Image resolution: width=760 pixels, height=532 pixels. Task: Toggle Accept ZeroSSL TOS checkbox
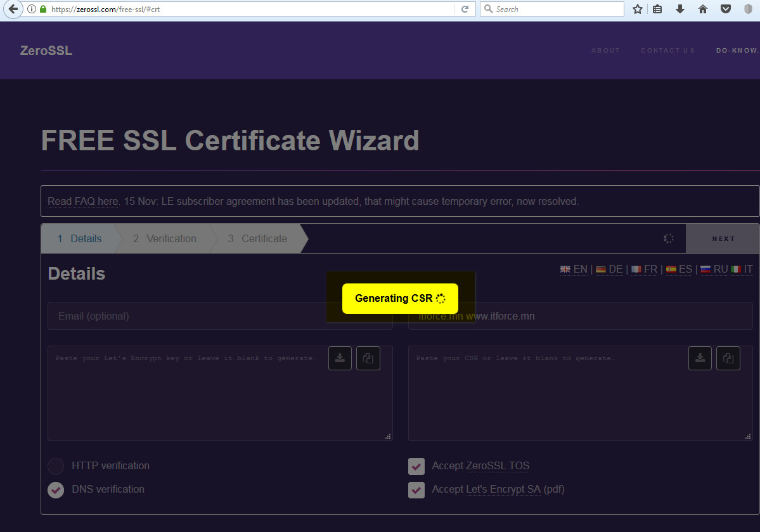(x=416, y=466)
